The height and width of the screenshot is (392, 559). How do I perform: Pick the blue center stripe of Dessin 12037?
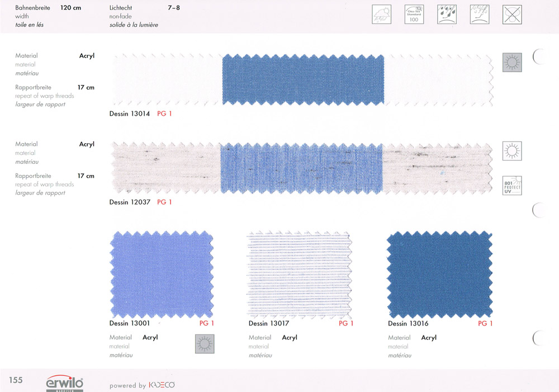pos(302,168)
